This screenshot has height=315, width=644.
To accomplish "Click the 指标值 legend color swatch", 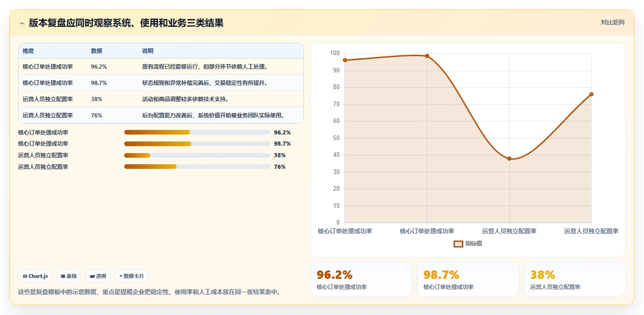I will pyautogui.click(x=458, y=244).
